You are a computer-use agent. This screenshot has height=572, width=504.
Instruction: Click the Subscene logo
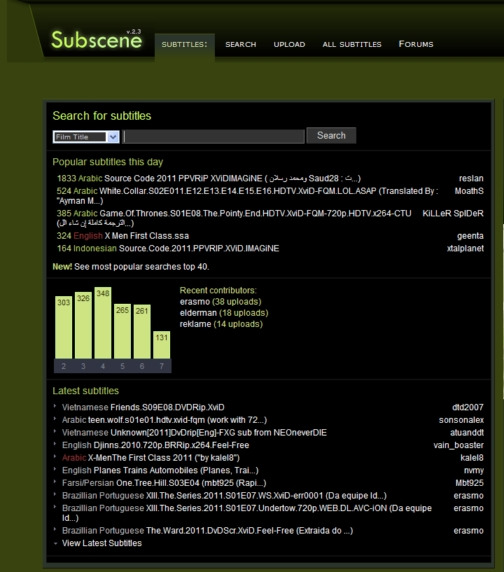[97, 39]
